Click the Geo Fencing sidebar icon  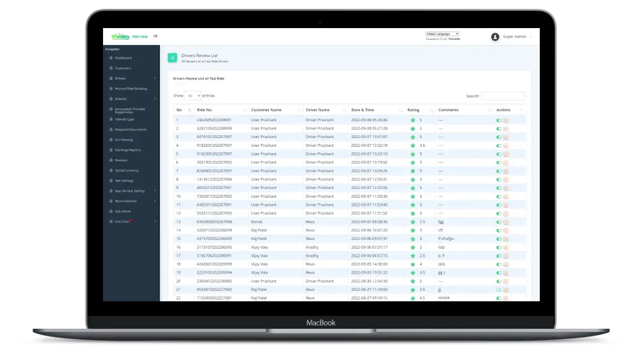(111, 140)
